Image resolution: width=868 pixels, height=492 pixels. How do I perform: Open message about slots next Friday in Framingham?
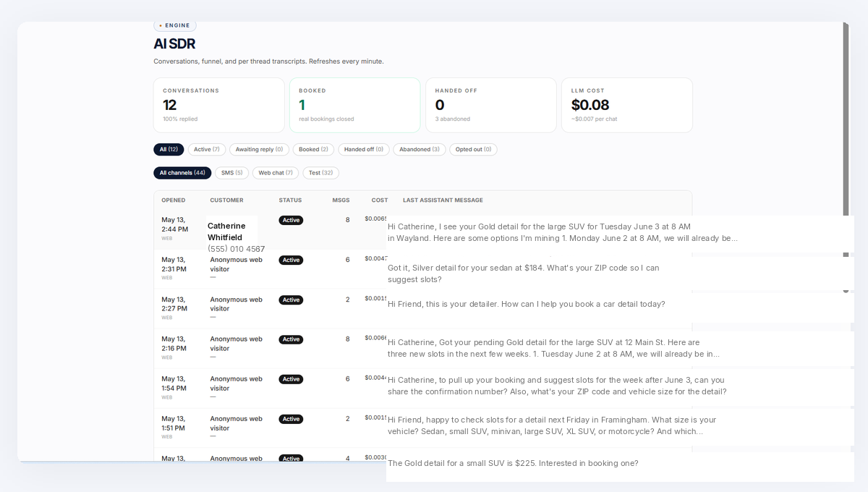pos(552,425)
